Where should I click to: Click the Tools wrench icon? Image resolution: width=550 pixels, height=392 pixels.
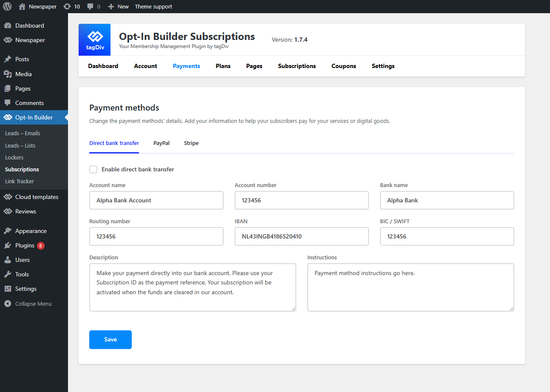coord(8,274)
